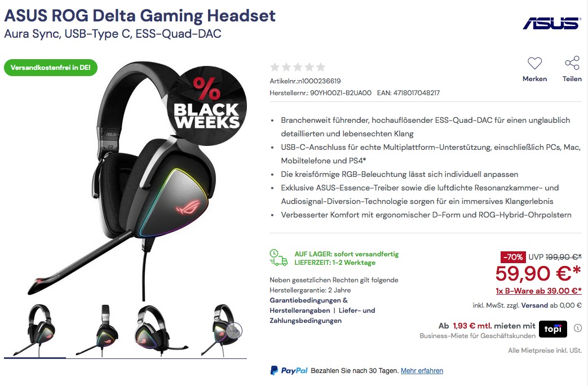
Task: Click the Versand shipping cost link
Action: 534,305
